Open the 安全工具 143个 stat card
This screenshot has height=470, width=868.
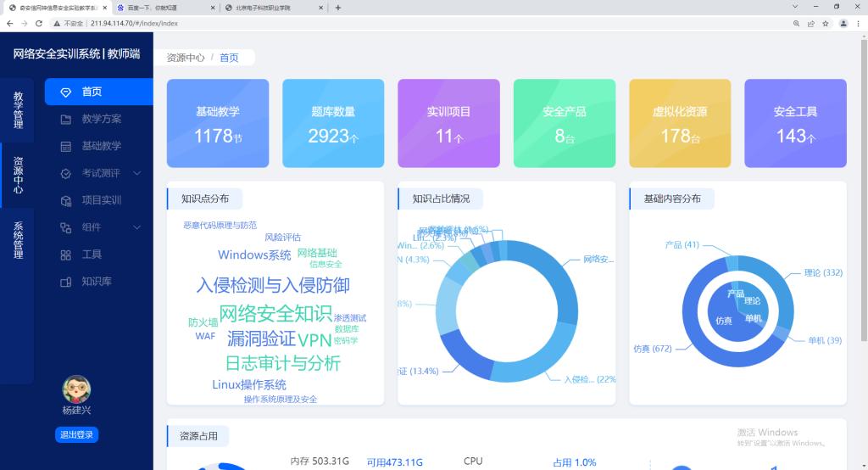point(795,123)
